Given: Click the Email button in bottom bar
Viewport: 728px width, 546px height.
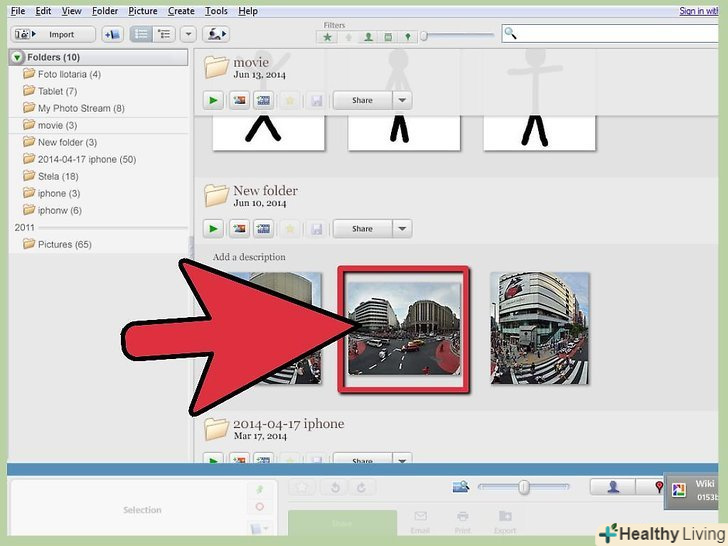Looking at the screenshot, I should click(x=420, y=522).
